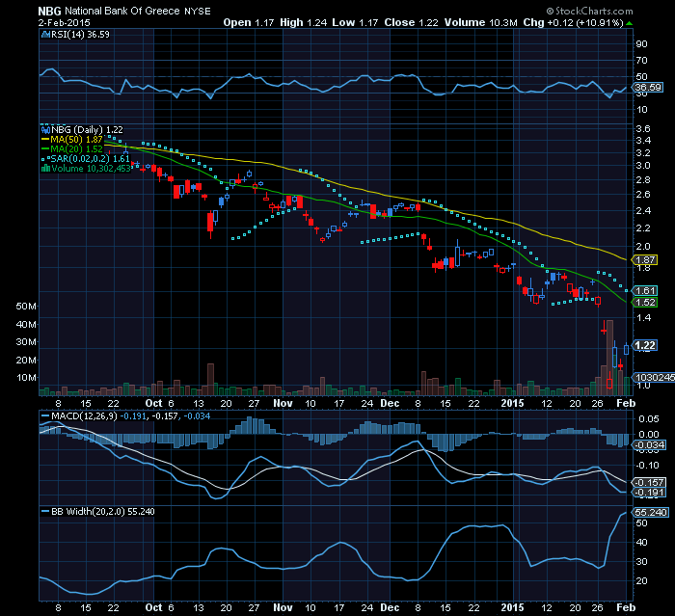Click the bold 1.22 last price tag
Viewport: 675px width, 616px height.
click(644, 345)
